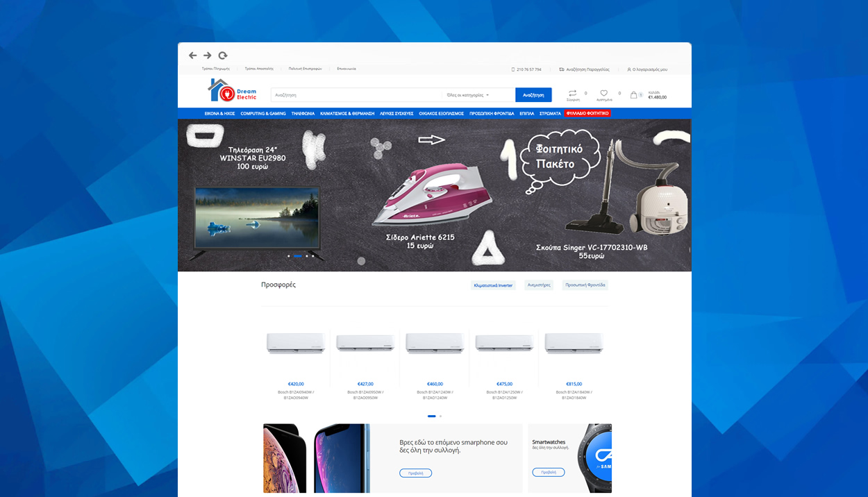Open Πολιτική Επιστροφών link

pyautogui.click(x=306, y=69)
